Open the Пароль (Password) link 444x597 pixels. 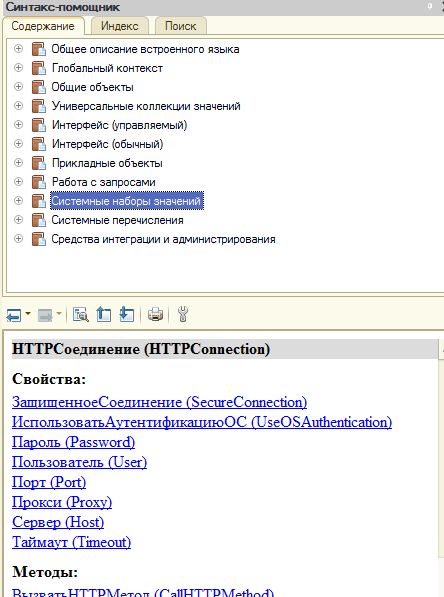[x=73, y=442]
